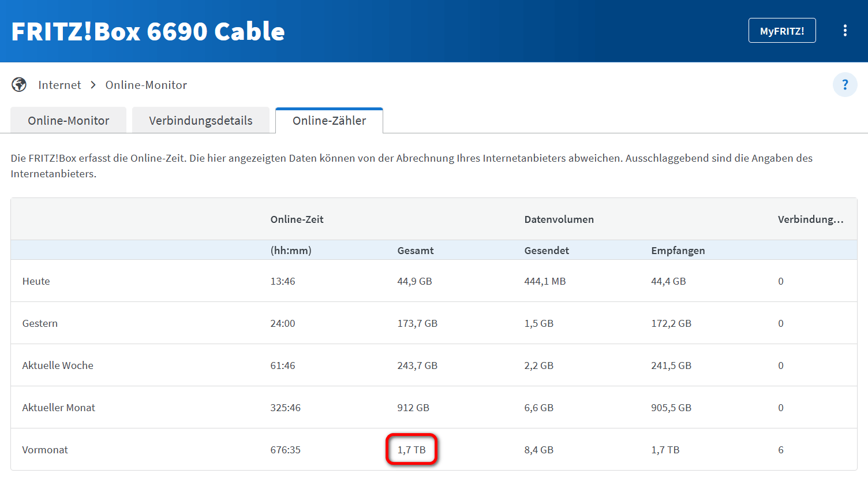Click the Online-Monitor breadcrumb text
The height and width of the screenshot is (481, 868).
[146, 85]
